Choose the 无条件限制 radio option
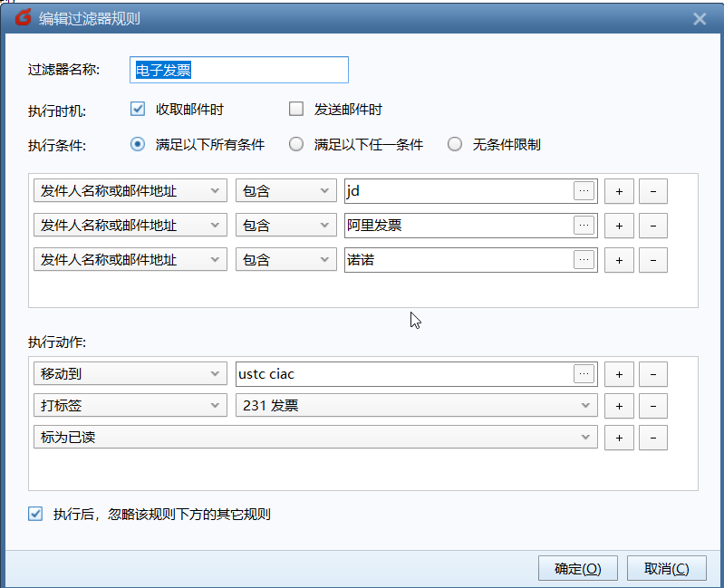The image size is (724, 588). (455, 144)
